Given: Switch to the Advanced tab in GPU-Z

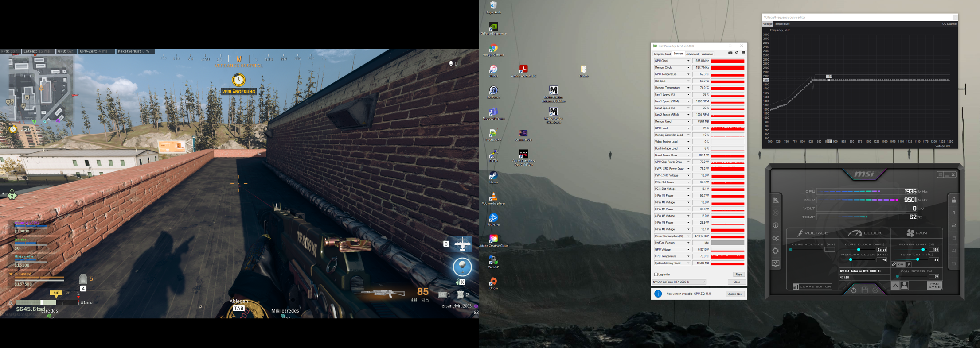Looking at the screenshot, I should 692,54.
